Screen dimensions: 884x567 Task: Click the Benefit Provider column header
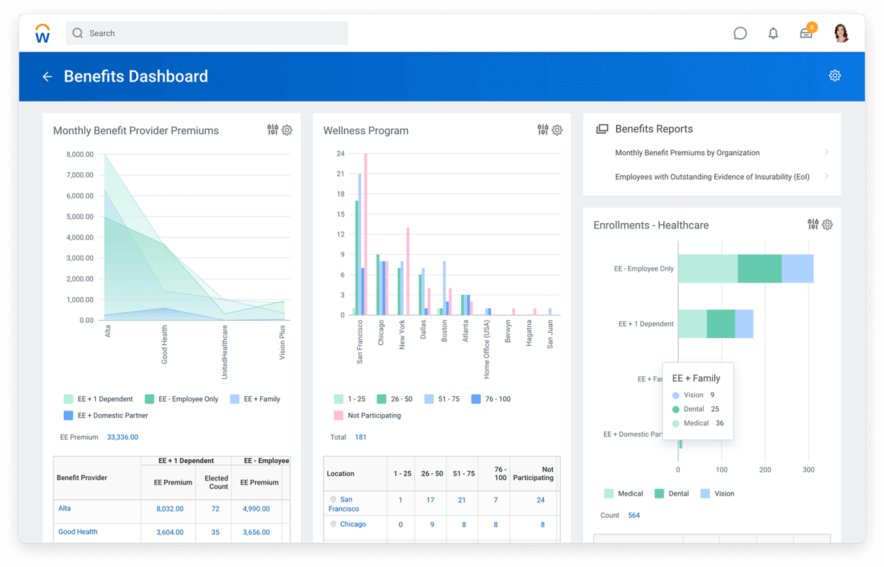pos(82,478)
